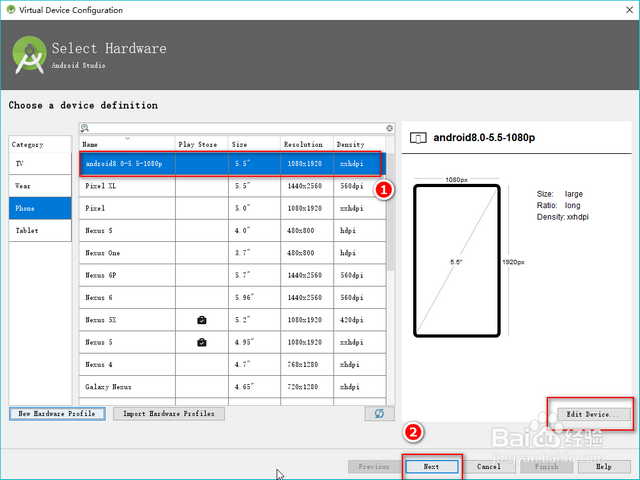Screen dimensions: 640x480
Task: Select the Nexus One device row
Action: [232, 253]
